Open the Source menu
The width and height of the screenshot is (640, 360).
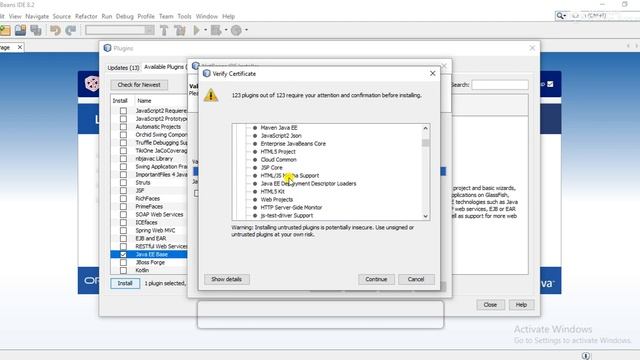pyautogui.click(x=62, y=16)
